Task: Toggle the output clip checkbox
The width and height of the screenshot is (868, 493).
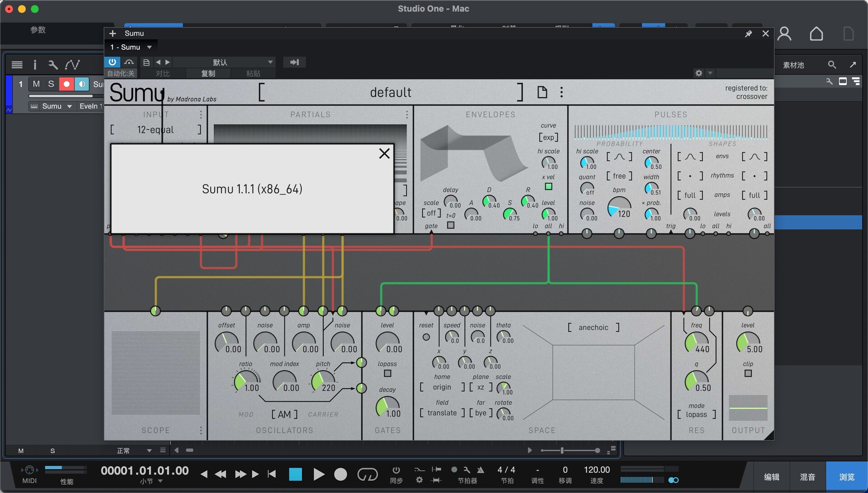Action: click(748, 374)
